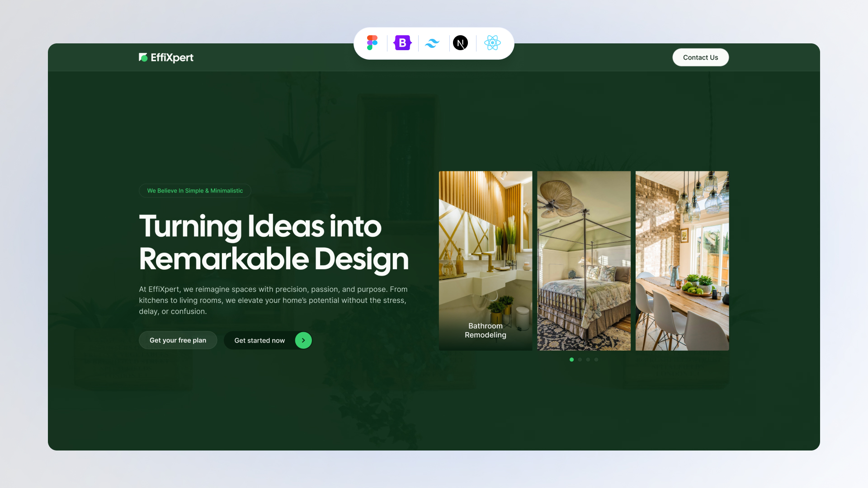Screen dimensions: 868x488
Task: Switch to the second carousel dot
Action: click(x=580, y=360)
